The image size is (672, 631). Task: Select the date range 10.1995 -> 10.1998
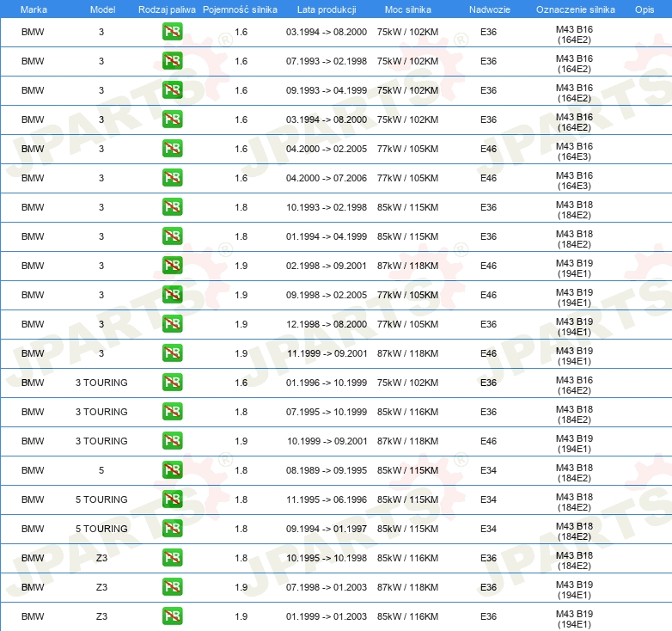(x=327, y=558)
